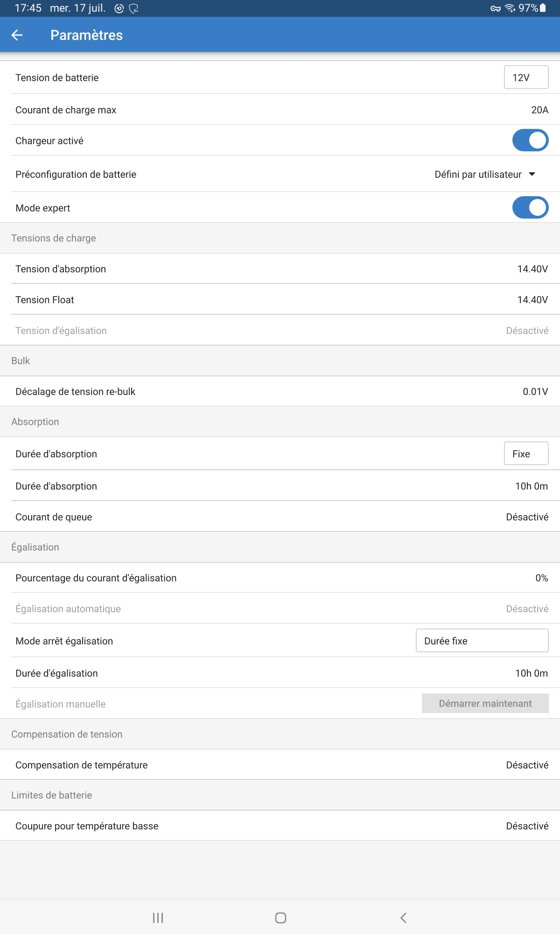Tap the VPN key status icon
The height and width of the screenshot is (934, 560).
point(495,8)
